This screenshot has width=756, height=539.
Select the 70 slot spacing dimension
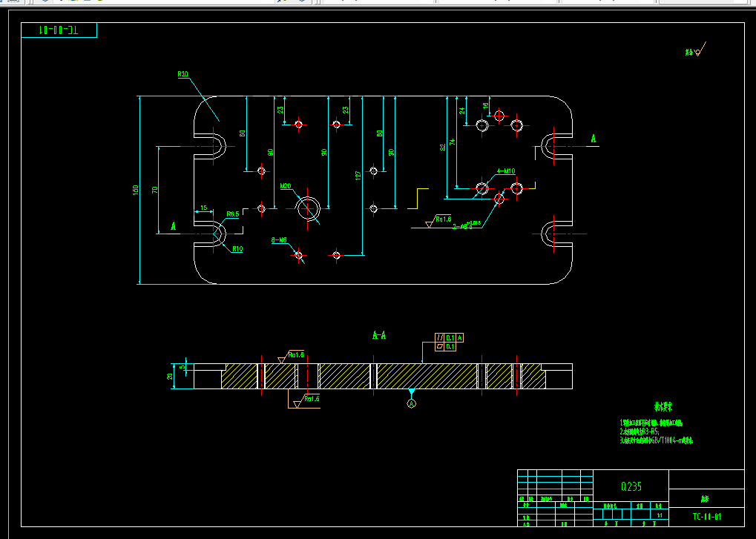pos(155,190)
